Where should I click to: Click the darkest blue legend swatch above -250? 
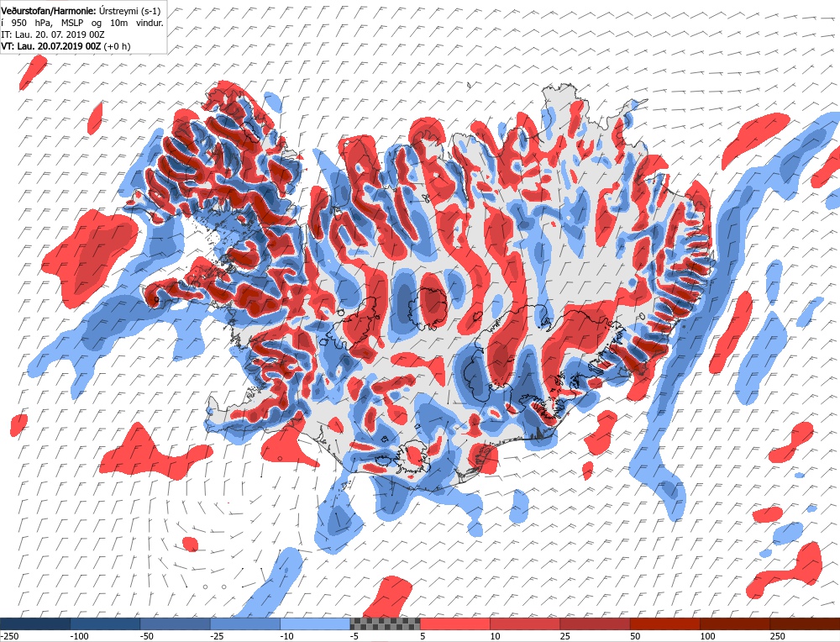pos(35,624)
